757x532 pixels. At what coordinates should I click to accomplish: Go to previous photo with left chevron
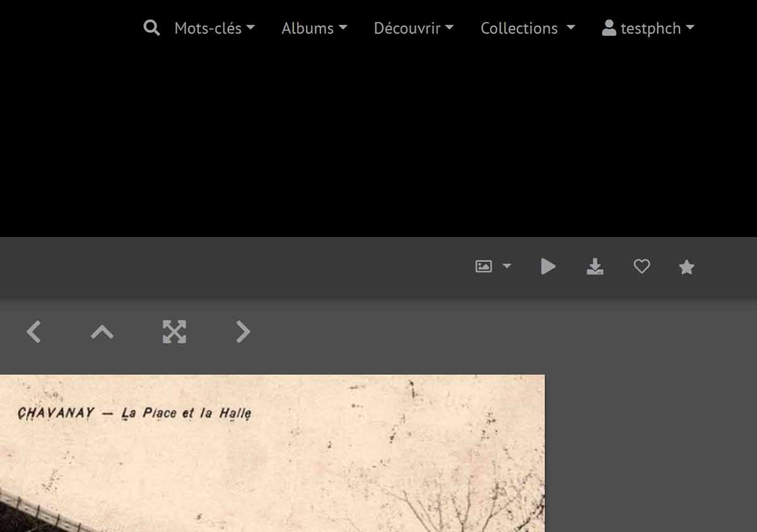point(34,332)
